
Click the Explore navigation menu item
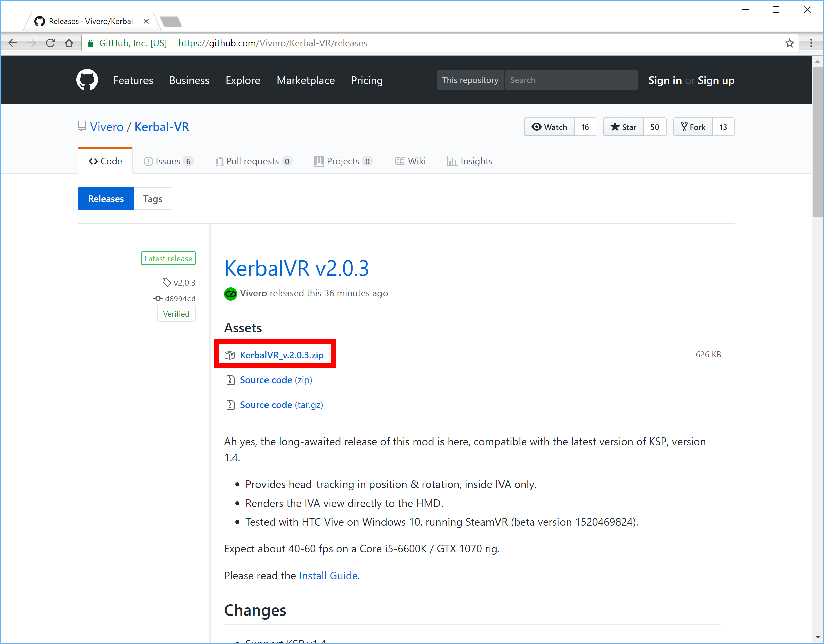(x=242, y=79)
